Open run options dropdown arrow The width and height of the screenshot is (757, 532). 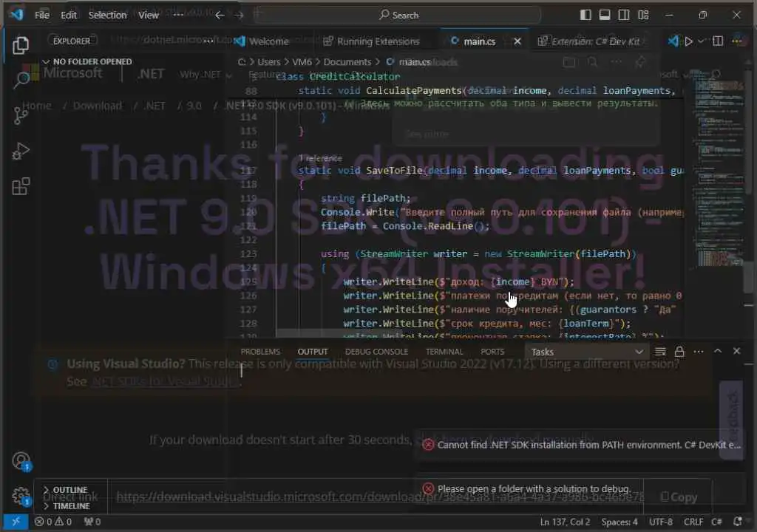click(701, 41)
